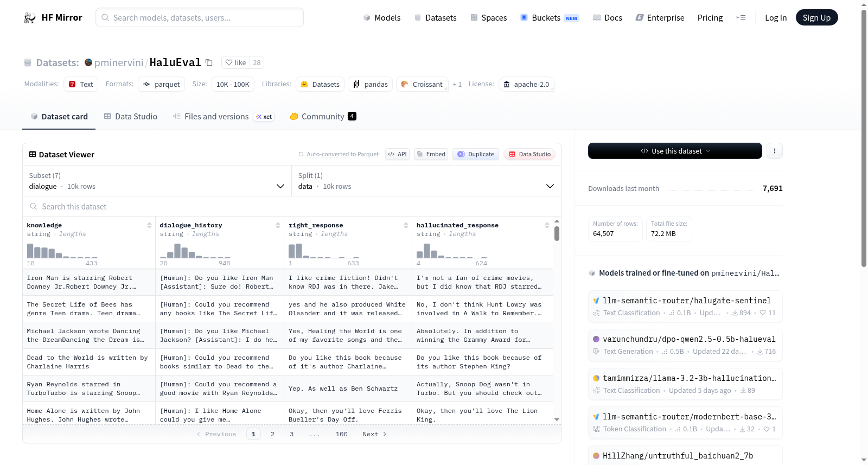Viewport: 868px width, 465px height.
Task: Sort by the knowledge column sort icon
Action: (149, 225)
